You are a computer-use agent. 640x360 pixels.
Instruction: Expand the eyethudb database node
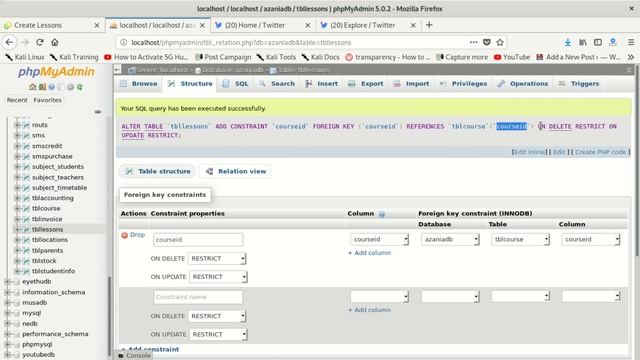[7, 282]
